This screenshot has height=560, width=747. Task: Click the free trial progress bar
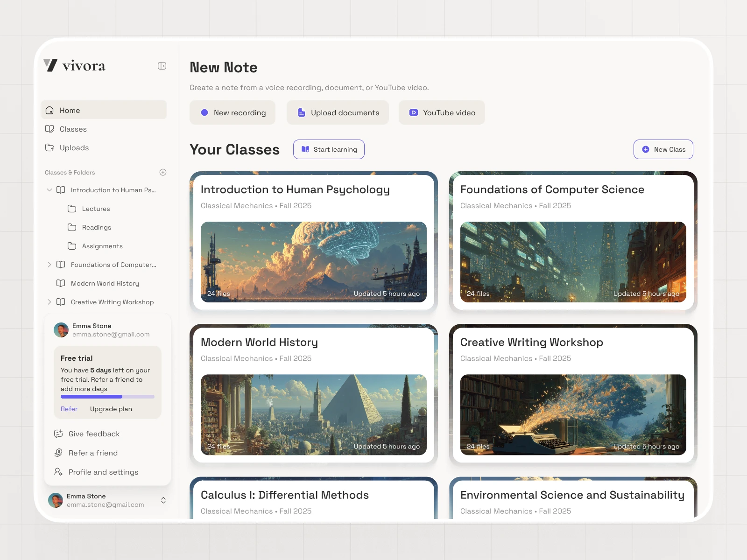tap(107, 397)
